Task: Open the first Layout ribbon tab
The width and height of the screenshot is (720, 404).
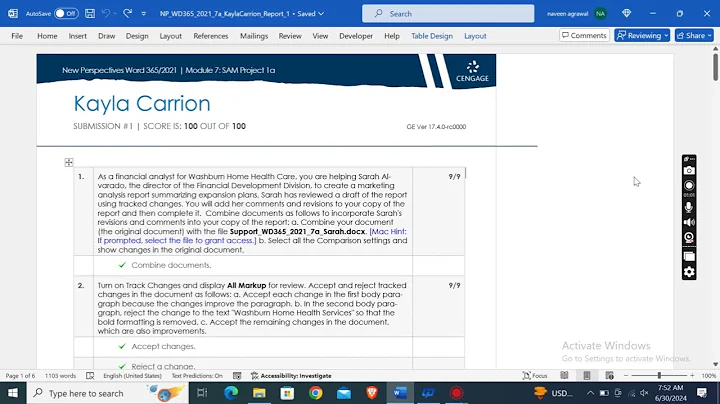Action: tap(170, 36)
